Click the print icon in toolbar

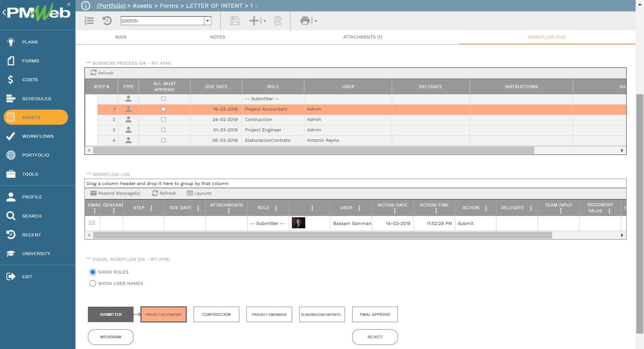[305, 21]
